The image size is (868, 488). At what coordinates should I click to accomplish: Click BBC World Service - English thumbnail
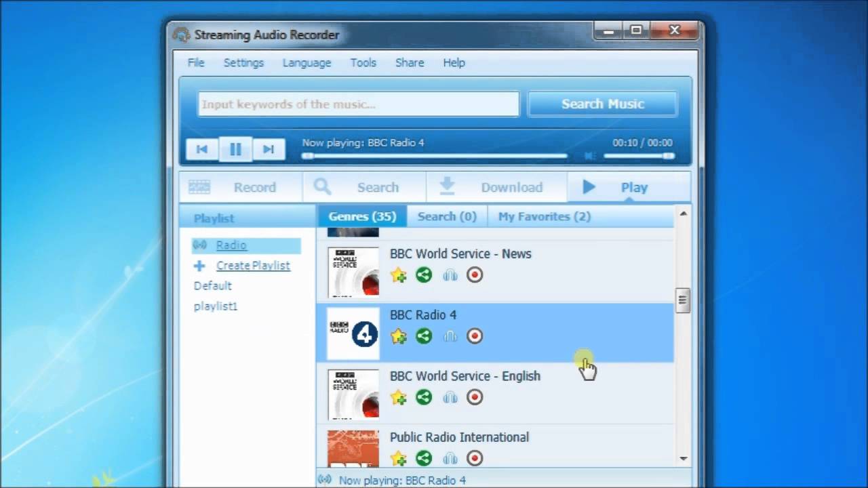coord(353,394)
